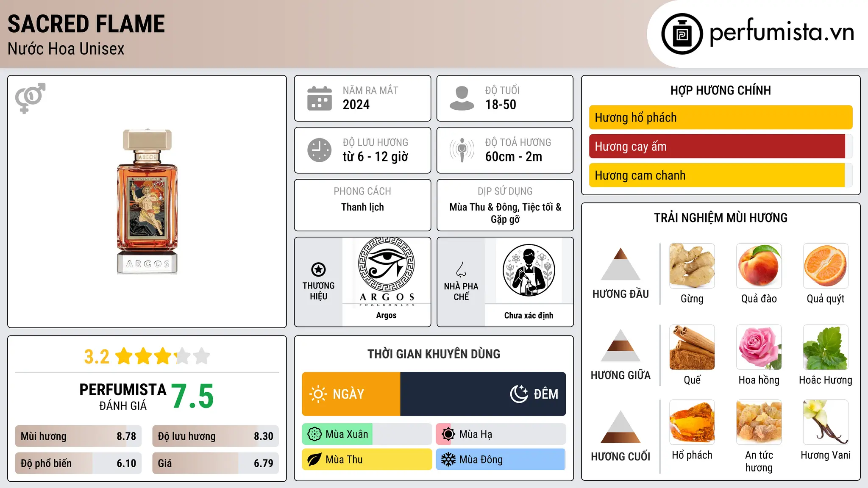The height and width of the screenshot is (488, 868).
Task: Click the Perfumista 7.5 score
Action: click(x=192, y=396)
